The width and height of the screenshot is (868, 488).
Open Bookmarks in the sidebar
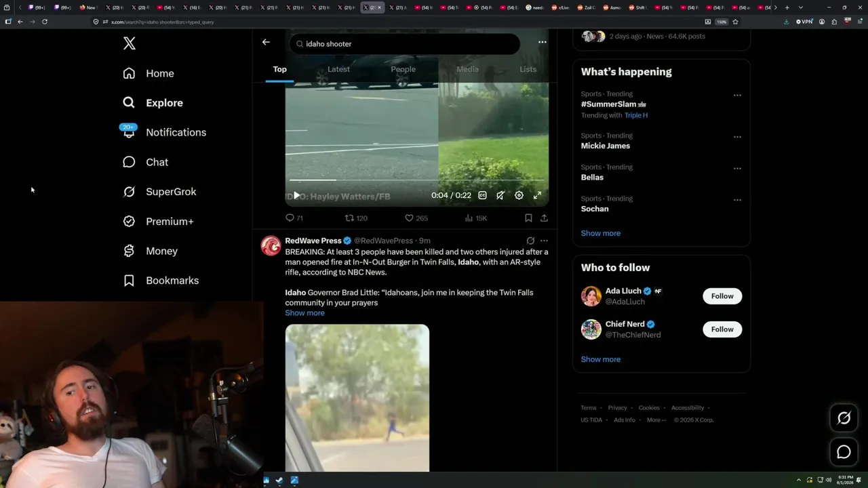161,281
